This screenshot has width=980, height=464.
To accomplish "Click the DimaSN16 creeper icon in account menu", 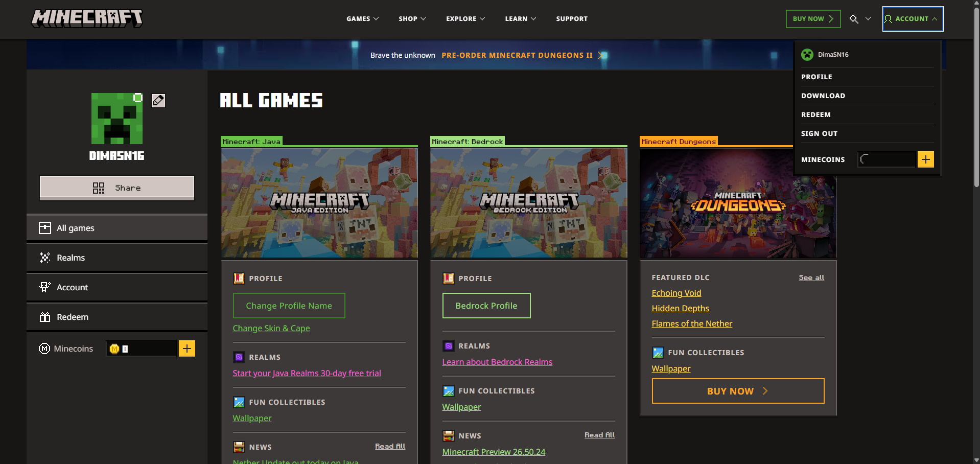I will (807, 55).
